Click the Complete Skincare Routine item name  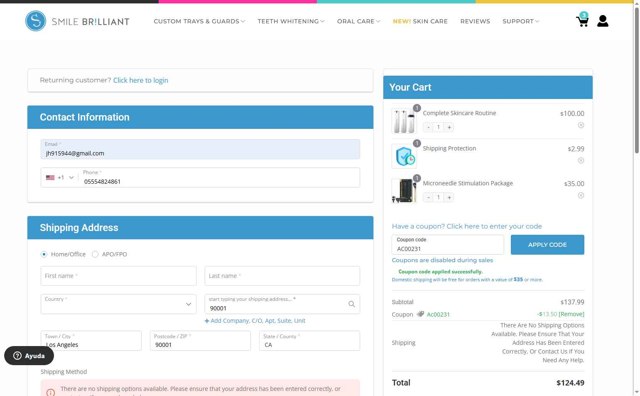459,113
